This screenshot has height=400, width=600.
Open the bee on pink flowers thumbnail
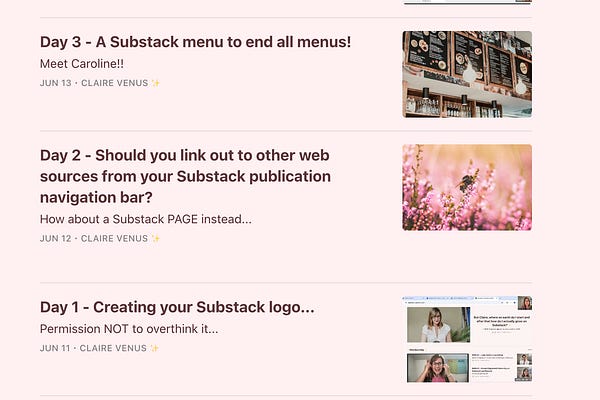tap(467, 188)
